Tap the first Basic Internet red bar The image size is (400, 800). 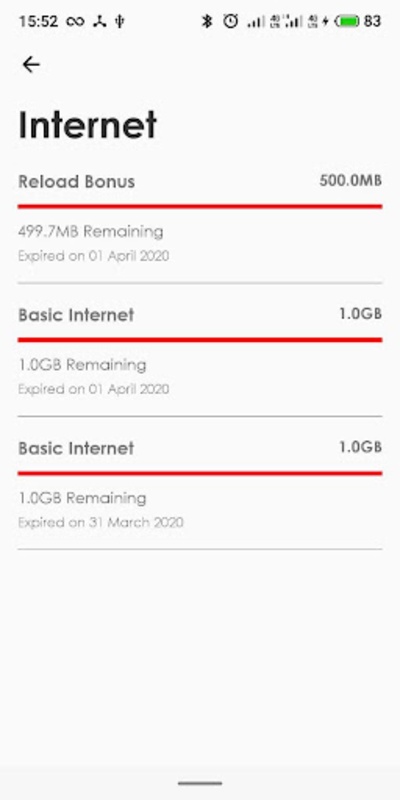(200, 339)
